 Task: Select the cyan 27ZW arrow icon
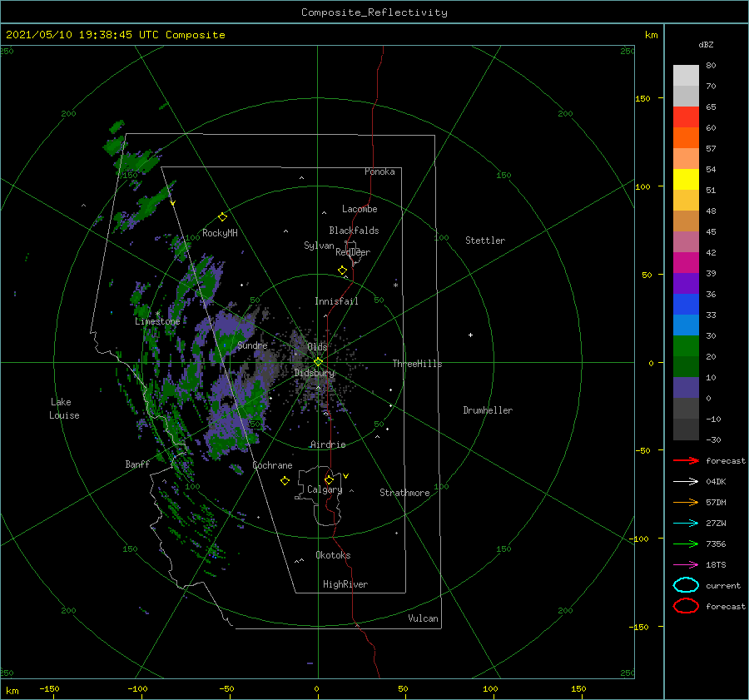(x=686, y=524)
